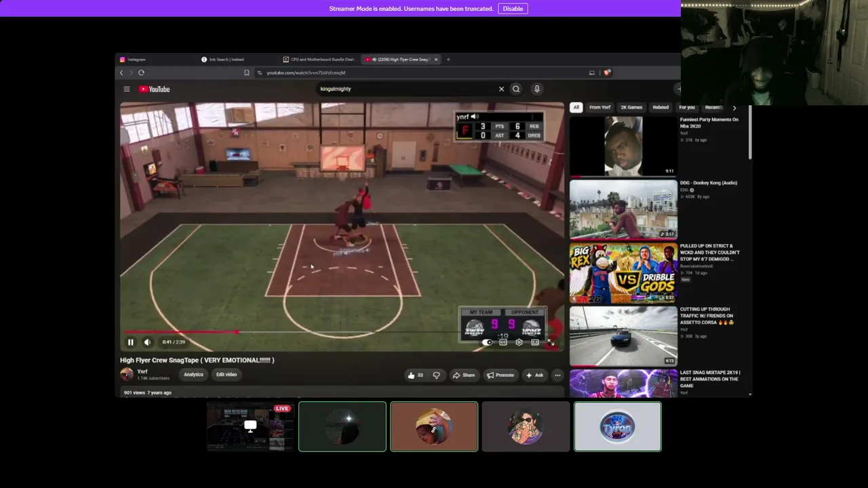The image size is (868, 488).
Task: Go back in the browser
Action: pos(122,73)
